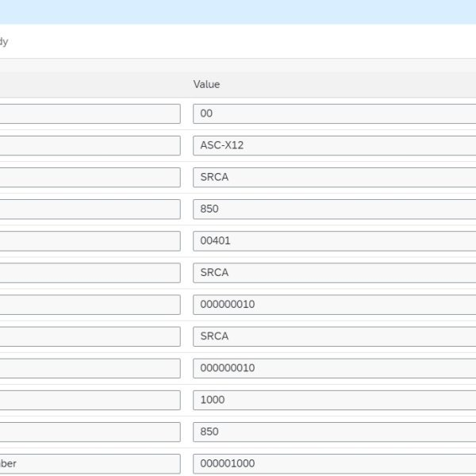Select the SRCA field directly below 00401
476x476 pixels.
(x=333, y=272)
